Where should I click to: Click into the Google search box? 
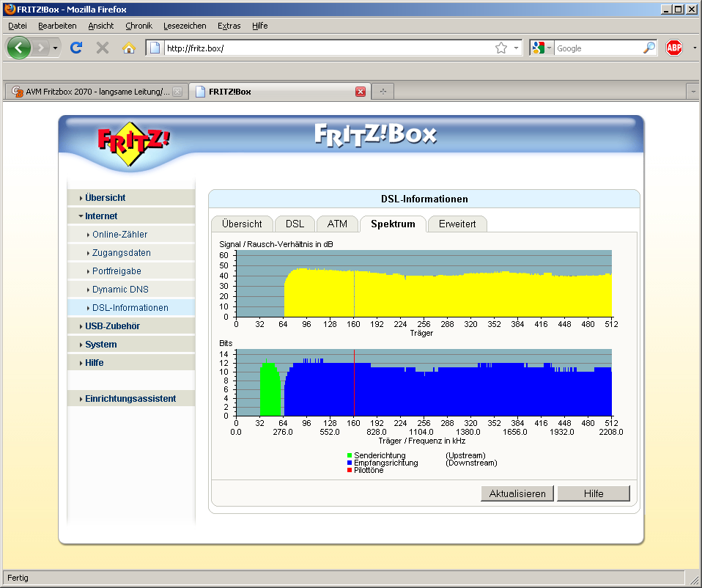coord(598,48)
